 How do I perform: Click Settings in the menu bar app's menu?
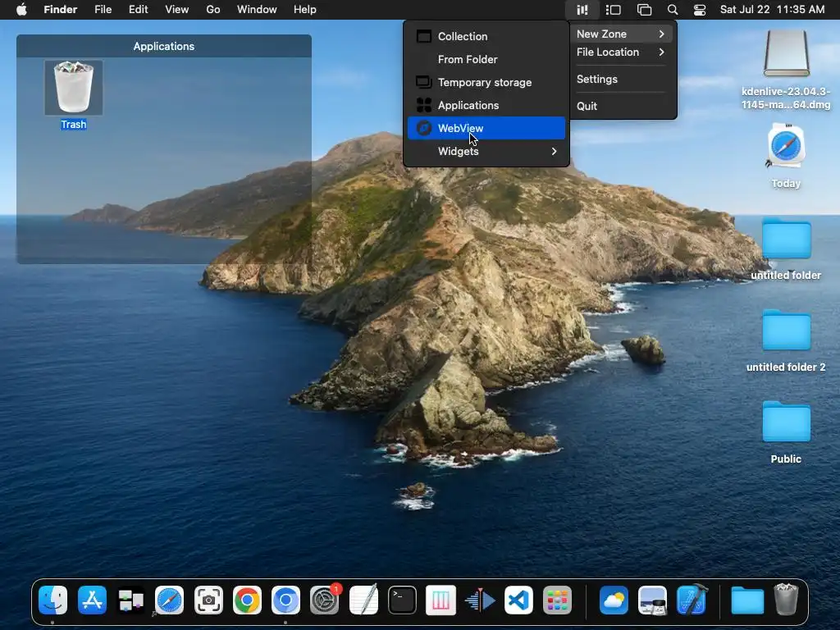click(597, 80)
